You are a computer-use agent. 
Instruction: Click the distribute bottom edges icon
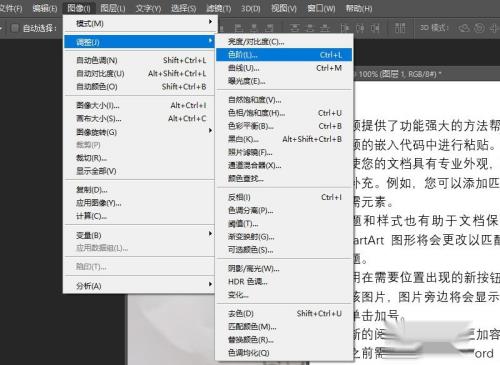325,28
